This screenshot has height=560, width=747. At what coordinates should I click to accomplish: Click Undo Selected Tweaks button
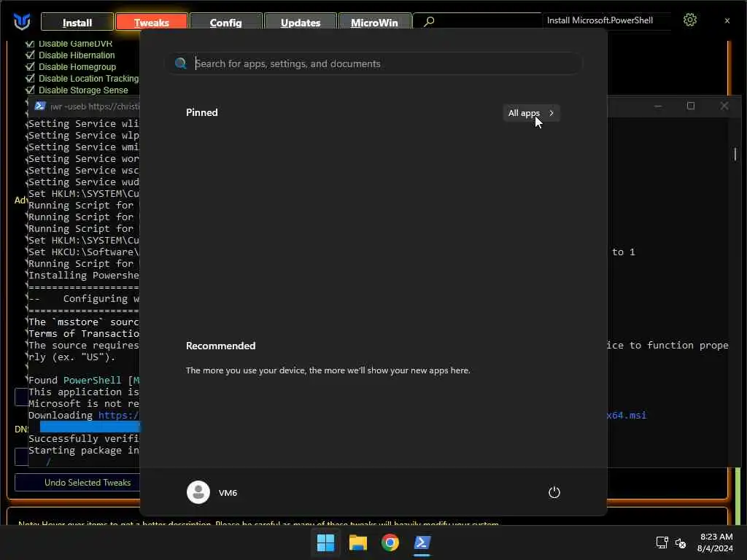(x=77, y=483)
